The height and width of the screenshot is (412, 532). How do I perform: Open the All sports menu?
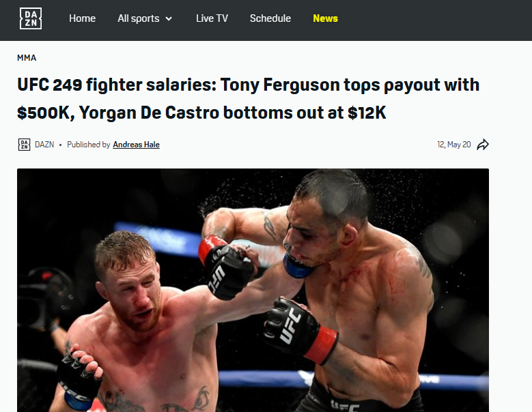click(x=145, y=18)
